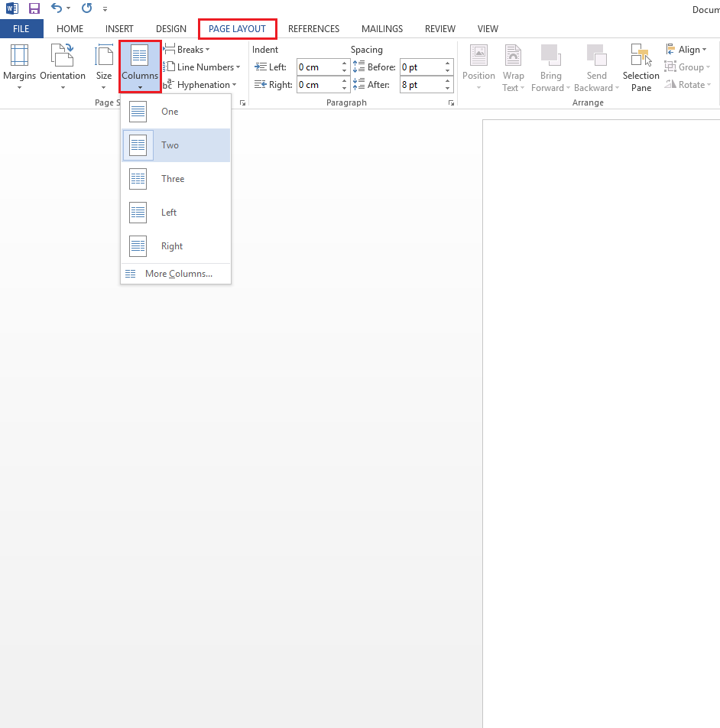Open the Wrap Text dropdown
Viewport: 720px width, 728px height.
tap(513, 67)
